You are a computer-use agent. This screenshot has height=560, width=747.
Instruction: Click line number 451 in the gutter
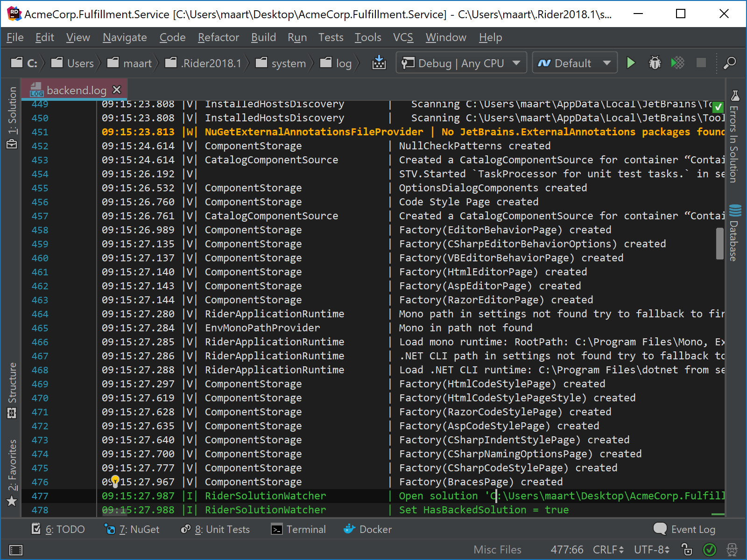(x=40, y=132)
